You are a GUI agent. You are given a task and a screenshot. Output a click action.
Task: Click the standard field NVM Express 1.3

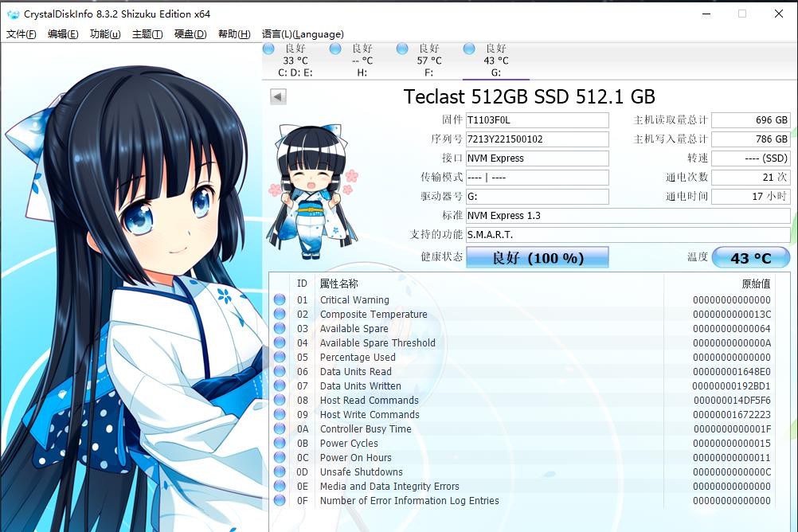(x=628, y=216)
